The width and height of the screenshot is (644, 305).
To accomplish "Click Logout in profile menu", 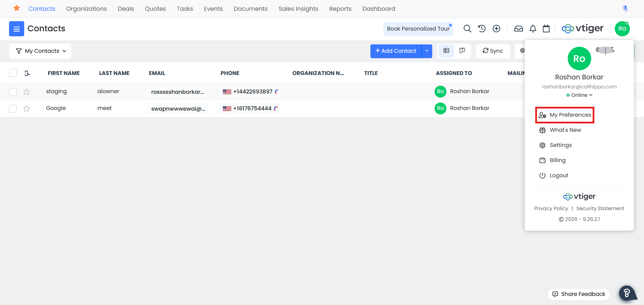I will pos(554,176).
